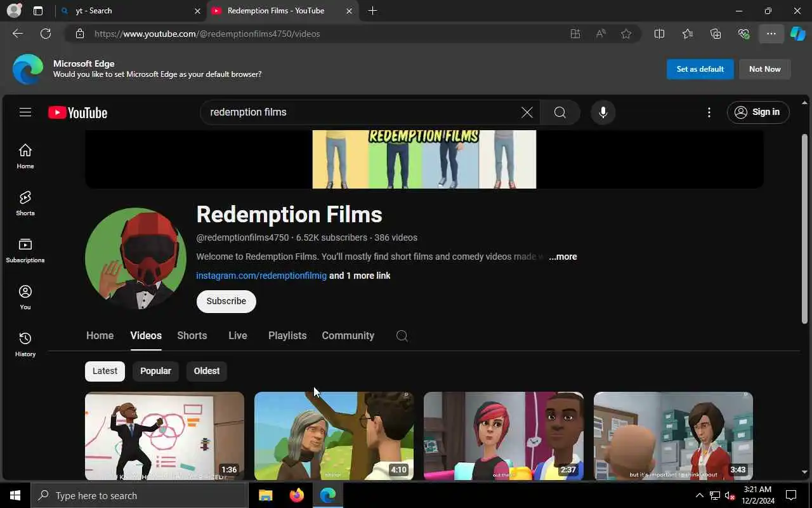This screenshot has width=812, height=508.
Task: Open Collections in Edge toolbar
Action: click(716, 34)
